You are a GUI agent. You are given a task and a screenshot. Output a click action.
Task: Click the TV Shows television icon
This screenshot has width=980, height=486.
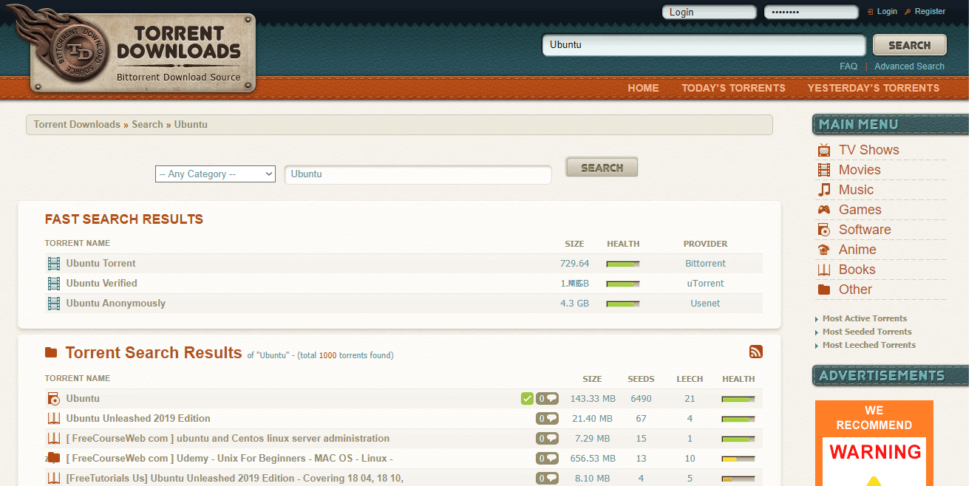click(823, 150)
